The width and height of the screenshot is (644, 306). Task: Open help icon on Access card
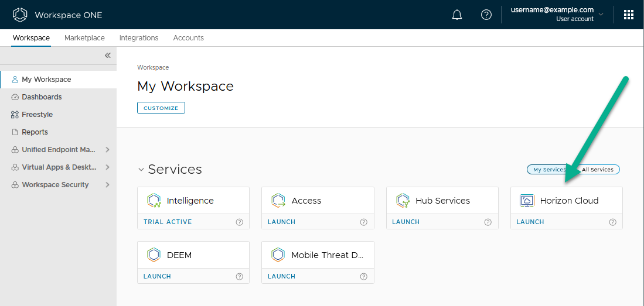(x=363, y=222)
